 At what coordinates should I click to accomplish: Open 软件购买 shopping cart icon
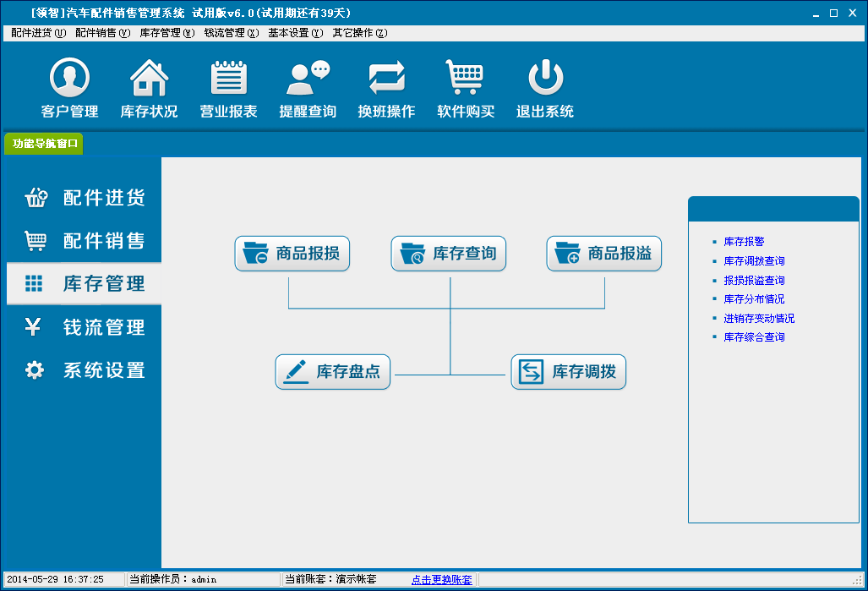[x=465, y=79]
